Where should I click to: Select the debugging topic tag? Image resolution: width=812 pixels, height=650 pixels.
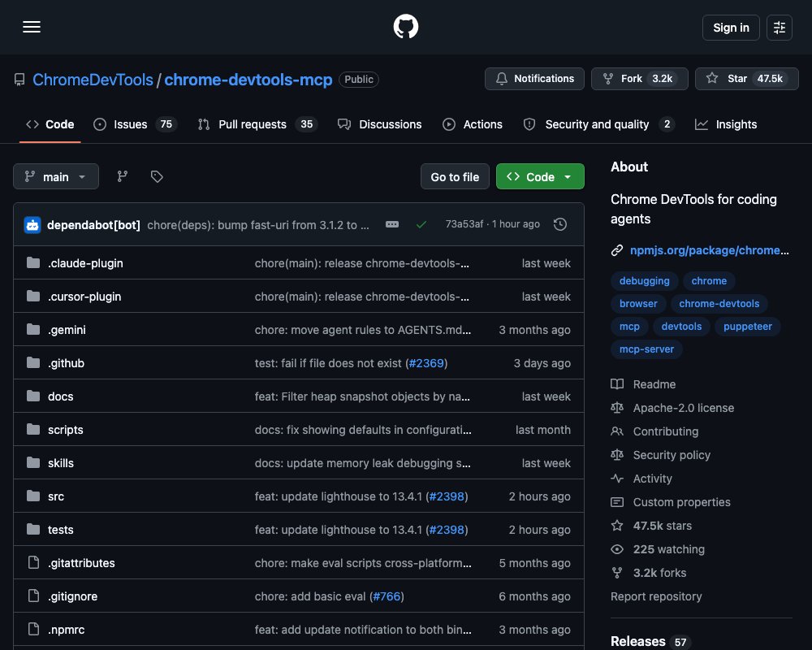click(x=644, y=281)
